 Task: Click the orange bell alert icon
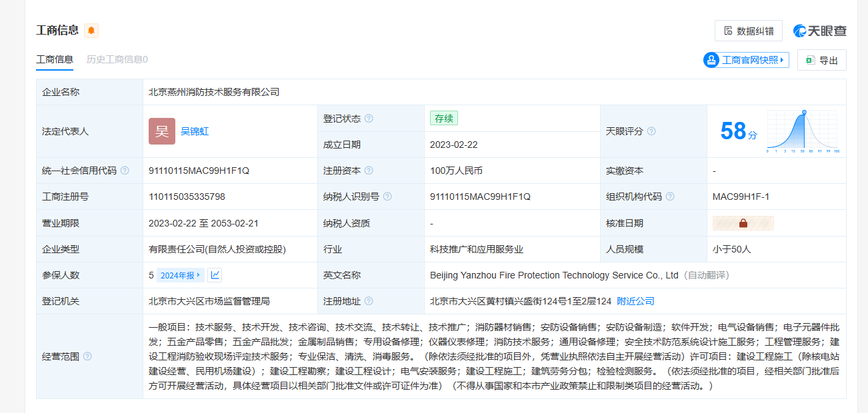91,31
